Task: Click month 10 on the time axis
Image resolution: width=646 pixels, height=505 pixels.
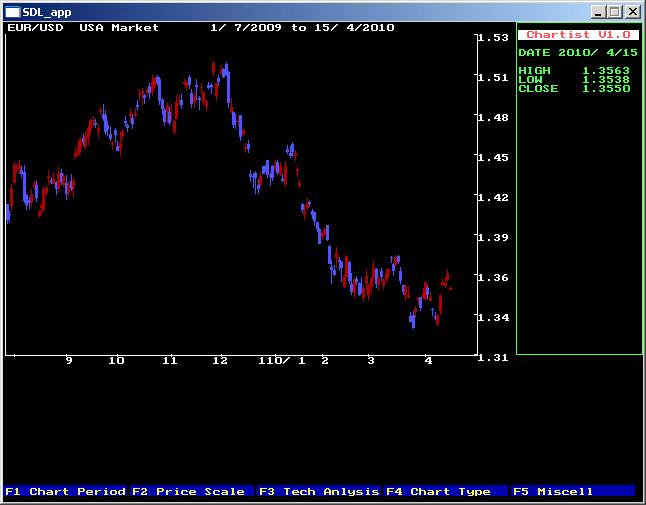Action: 117,361
